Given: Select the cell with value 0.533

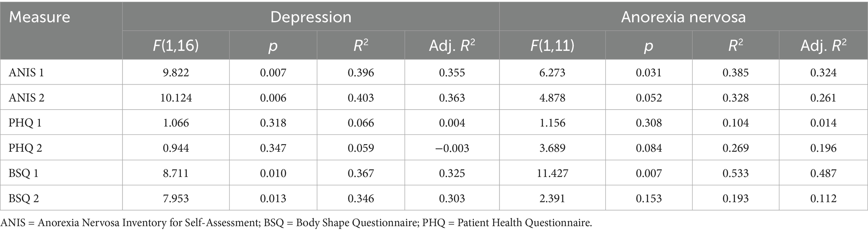Looking at the screenshot, I should point(735,173).
